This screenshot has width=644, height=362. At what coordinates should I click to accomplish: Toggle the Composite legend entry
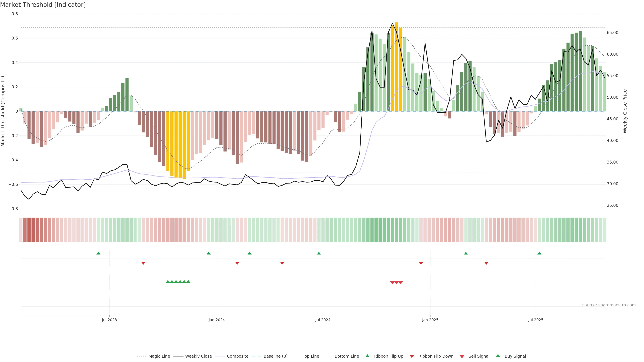click(x=237, y=356)
